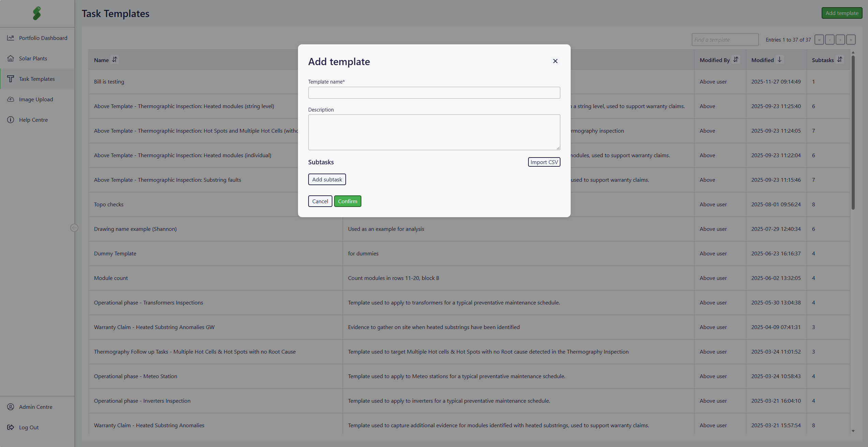The width and height of the screenshot is (868, 447).
Task: Click the Admin Centre user icon
Action: point(11,407)
